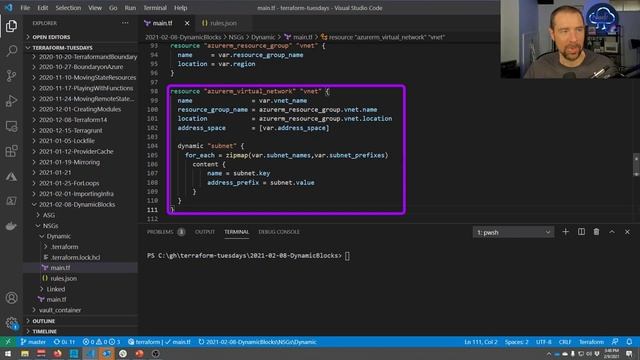Collapse the 2021-02-08-DynamicBlocks folder

click(x=81, y=204)
